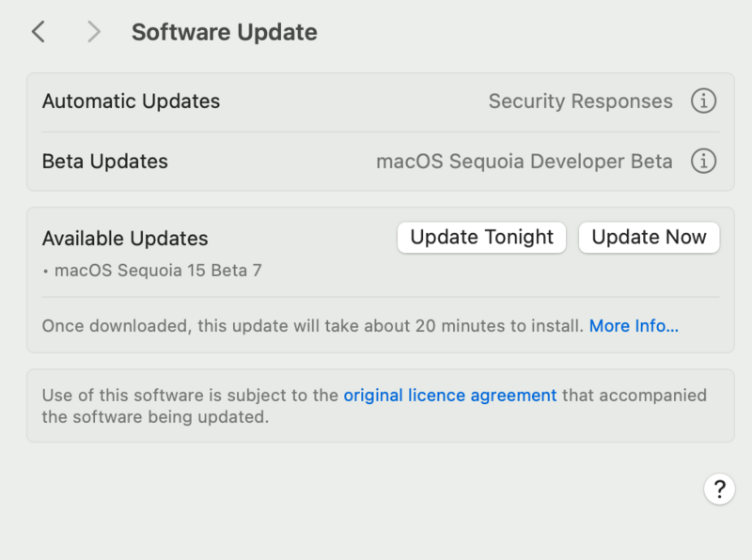Click the forward chevron arrow
Image resolution: width=752 pixels, height=560 pixels.
pyautogui.click(x=93, y=32)
